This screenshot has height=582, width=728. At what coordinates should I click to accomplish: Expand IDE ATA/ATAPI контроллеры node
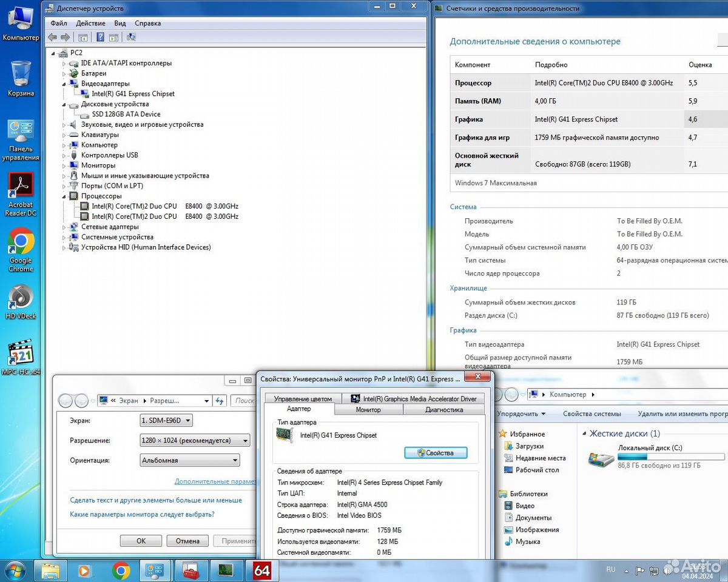tap(64, 63)
